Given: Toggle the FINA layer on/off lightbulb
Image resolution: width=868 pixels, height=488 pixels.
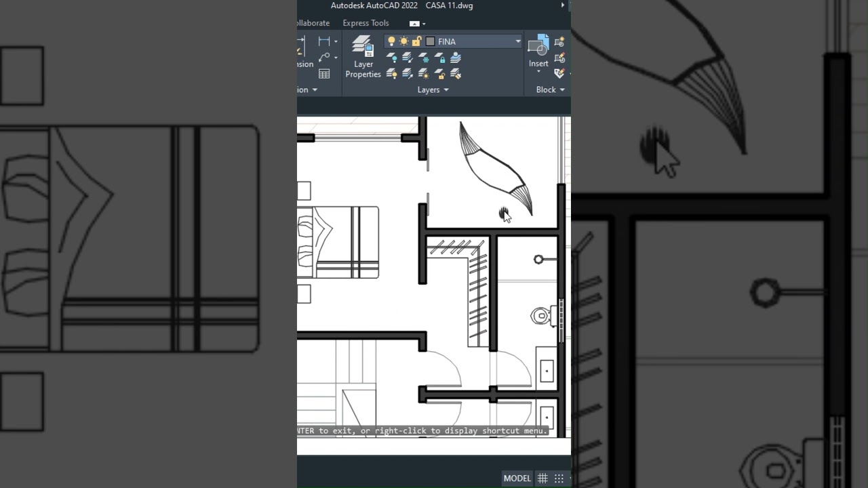Looking at the screenshot, I should tap(391, 41).
